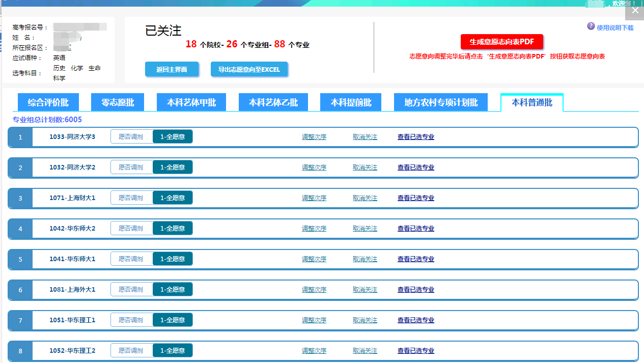Click 调整次序 for 1051-华东理工1
This screenshot has width=644, height=363.
(314, 320)
